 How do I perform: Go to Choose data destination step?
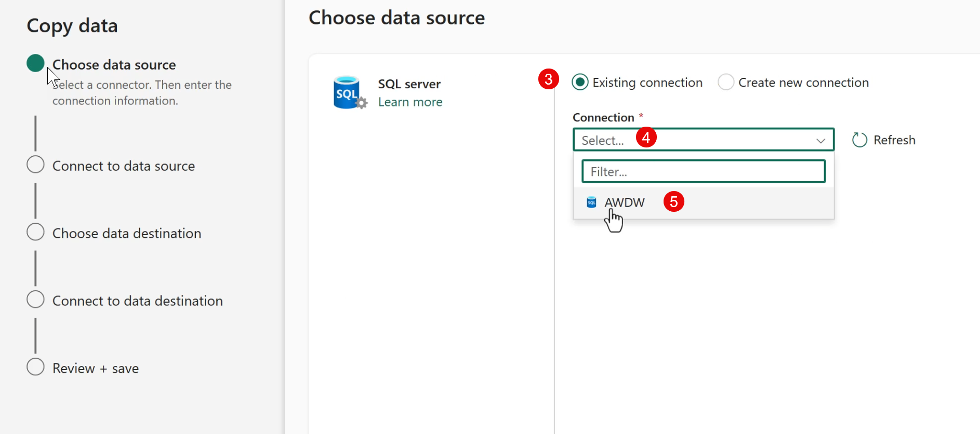[x=127, y=234]
